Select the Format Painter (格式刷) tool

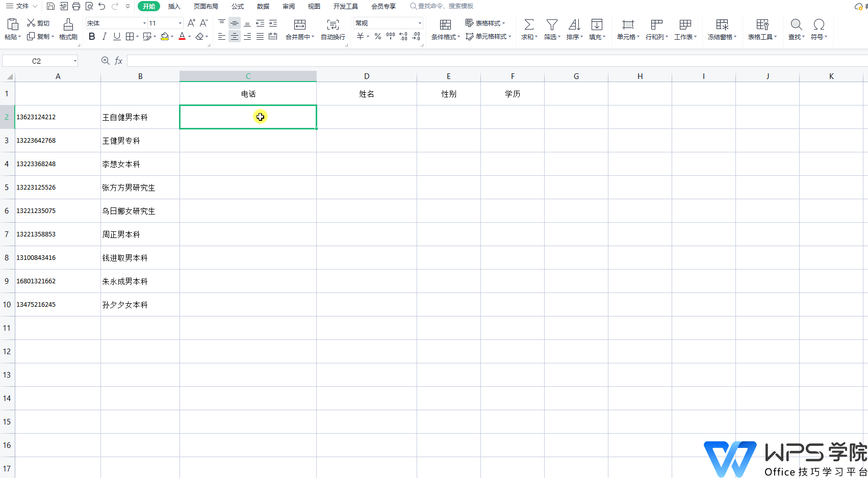(68, 30)
